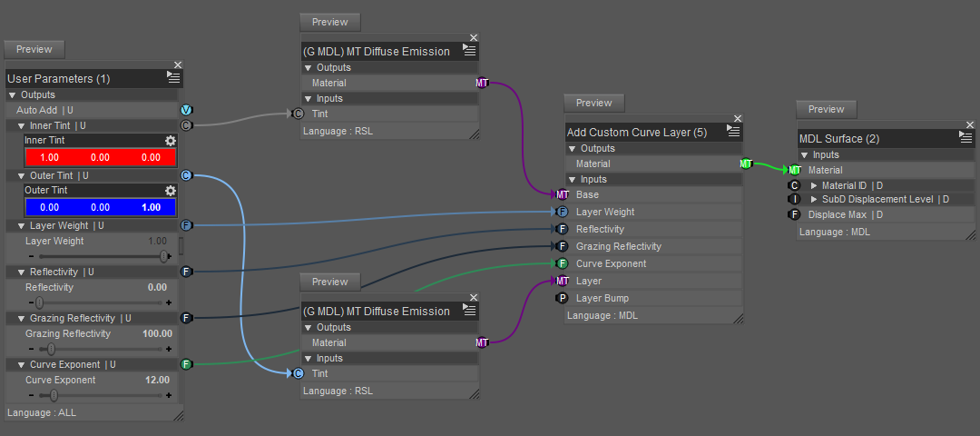Open Outer Tint gear settings
This screenshot has width=980, height=436.
click(x=170, y=191)
